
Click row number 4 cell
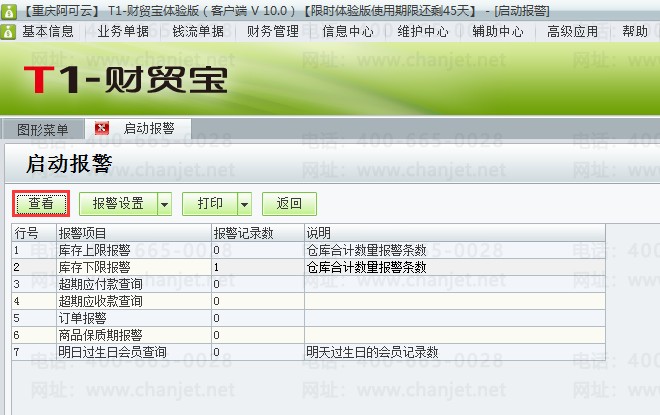tap(34, 301)
